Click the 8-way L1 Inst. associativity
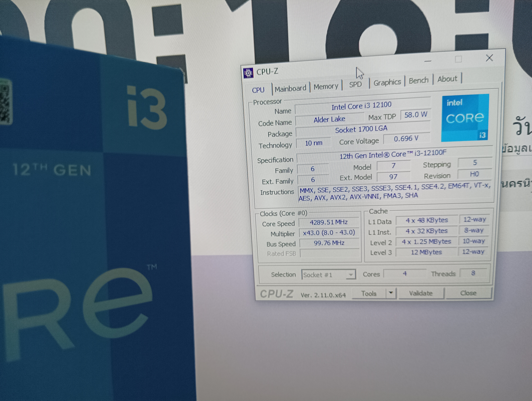Viewport: 532px width, 401px height. point(474,230)
